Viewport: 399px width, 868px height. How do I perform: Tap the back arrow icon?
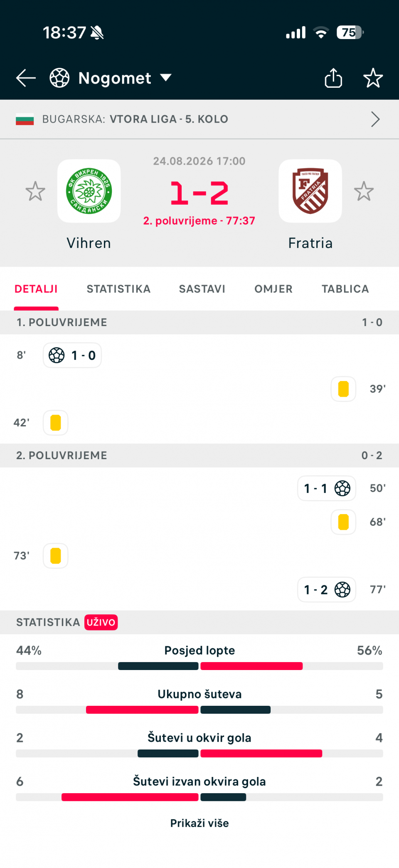26,78
